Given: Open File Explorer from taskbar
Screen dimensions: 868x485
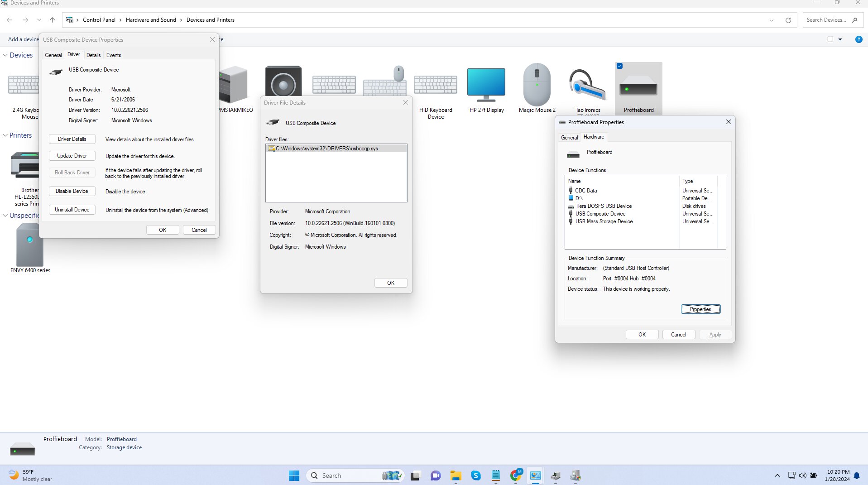Looking at the screenshot, I should (x=456, y=475).
